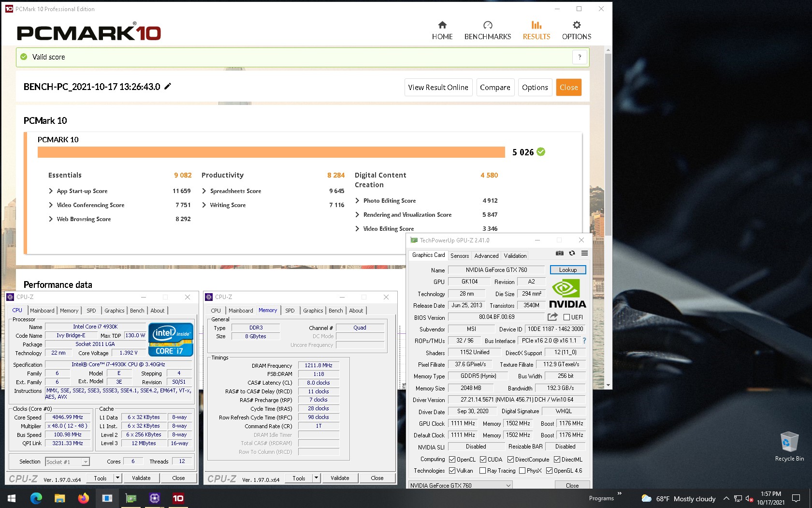
Task: Show hidden tray icons chevron
Action: point(726,498)
